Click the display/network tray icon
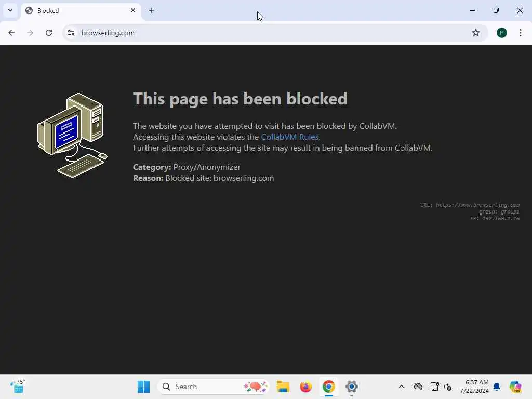 [434, 387]
